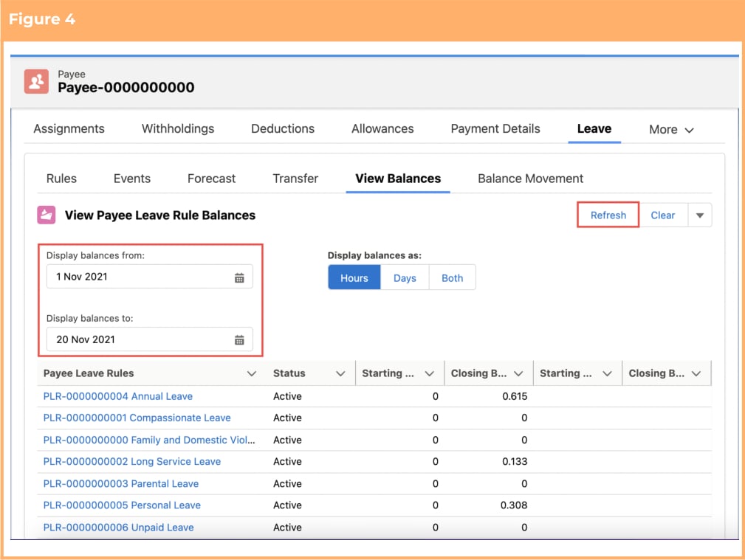
Task: Open PLR-0000000004 Annual Leave link
Action: tap(118, 397)
